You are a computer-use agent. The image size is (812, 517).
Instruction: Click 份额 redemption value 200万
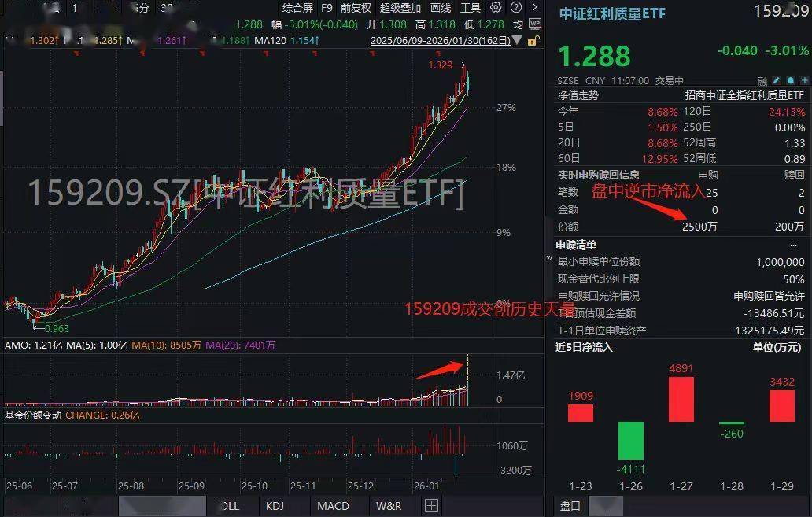tap(789, 227)
